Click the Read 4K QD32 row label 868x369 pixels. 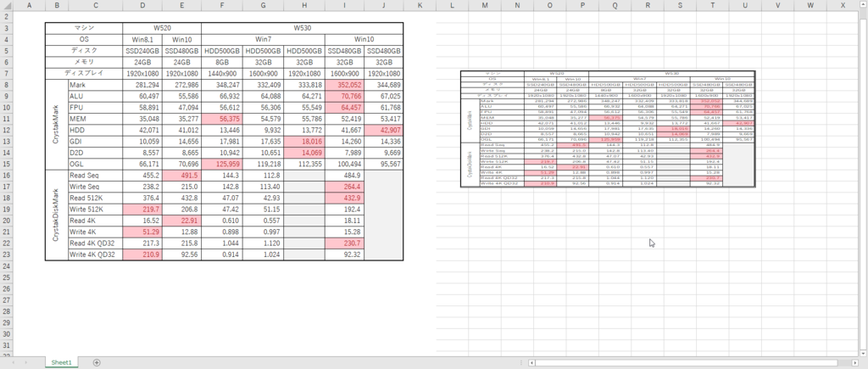click(x=95, y=243)
